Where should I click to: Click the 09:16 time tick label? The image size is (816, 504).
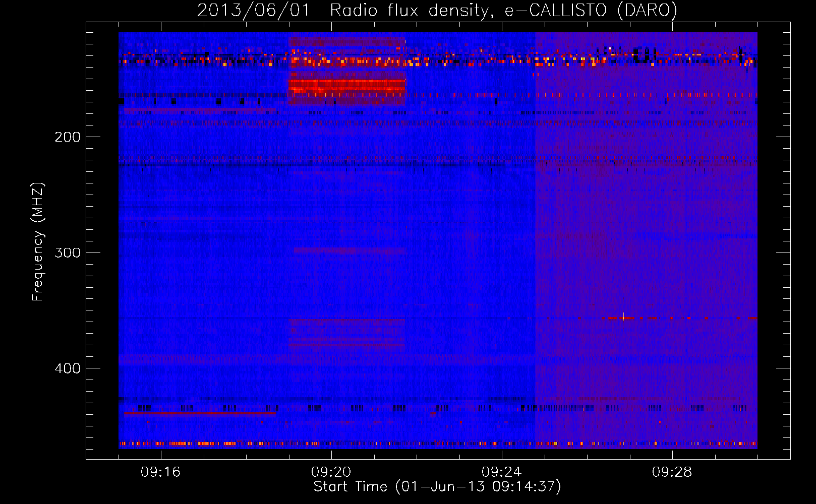pos(161,472)
